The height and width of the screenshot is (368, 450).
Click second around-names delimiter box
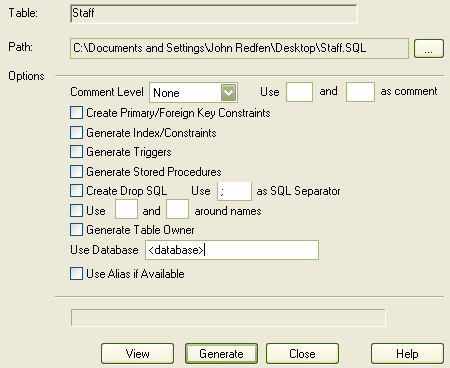click(178, 209)
